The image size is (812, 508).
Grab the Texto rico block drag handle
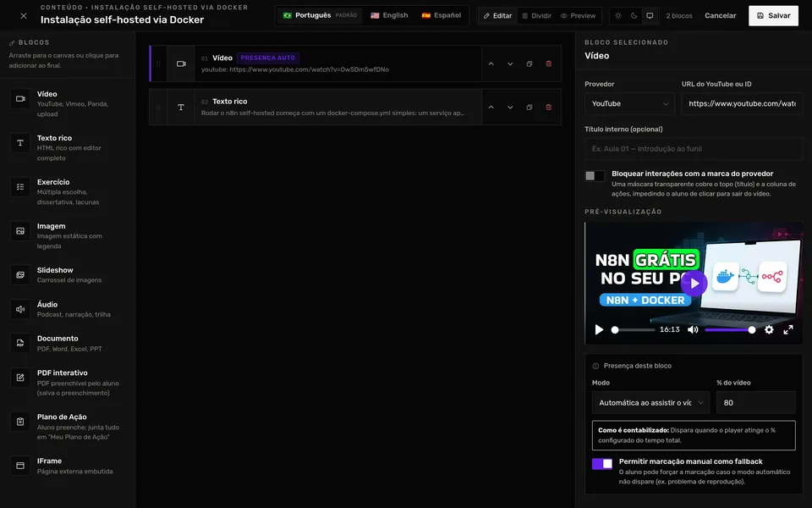pyautogui.click(x=158, y=108)
